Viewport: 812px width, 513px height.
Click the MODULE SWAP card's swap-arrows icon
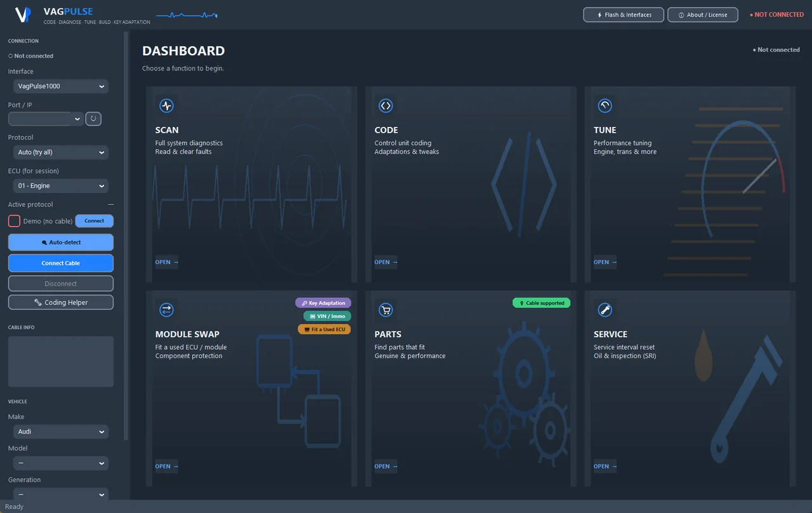coord(166,310)
